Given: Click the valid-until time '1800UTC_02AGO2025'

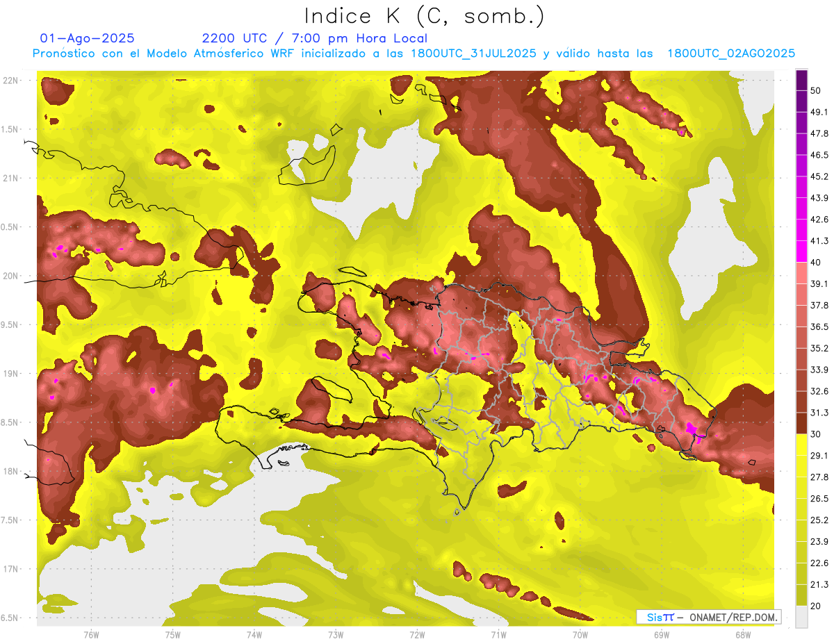Looking at the screenshot, I should (x=731, y=53).
